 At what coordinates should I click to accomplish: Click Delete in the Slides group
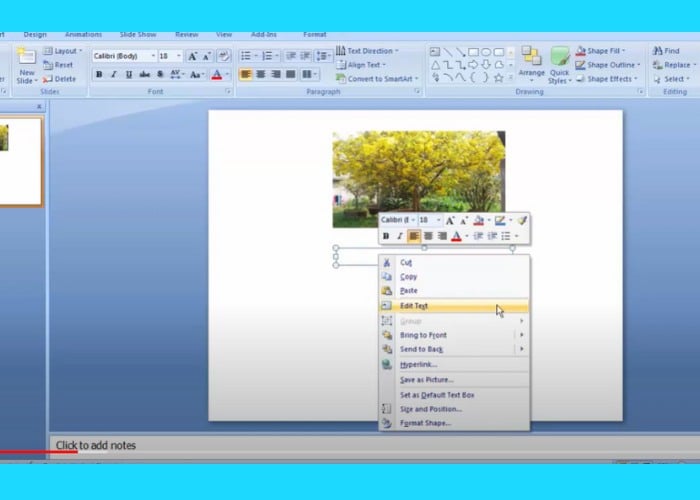(59, 79)
